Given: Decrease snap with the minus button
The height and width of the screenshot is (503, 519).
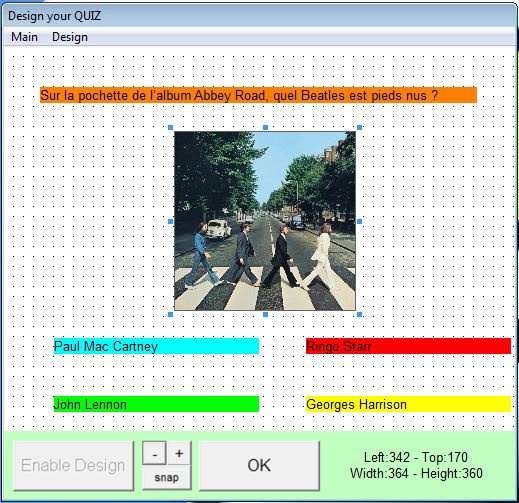Looking at the screenshot, I should [155, 453].
